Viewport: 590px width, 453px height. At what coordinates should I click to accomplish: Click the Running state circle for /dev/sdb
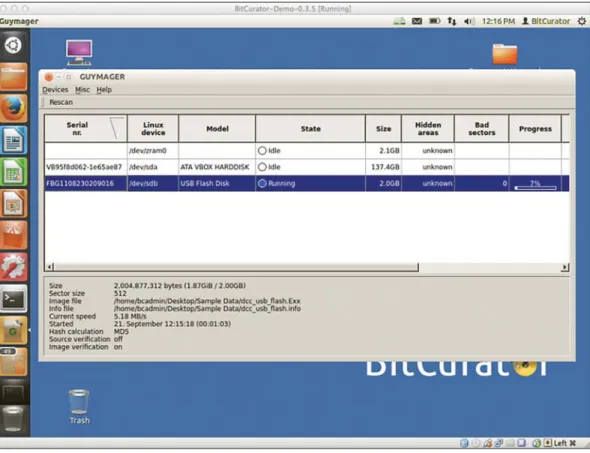point(262,184)
